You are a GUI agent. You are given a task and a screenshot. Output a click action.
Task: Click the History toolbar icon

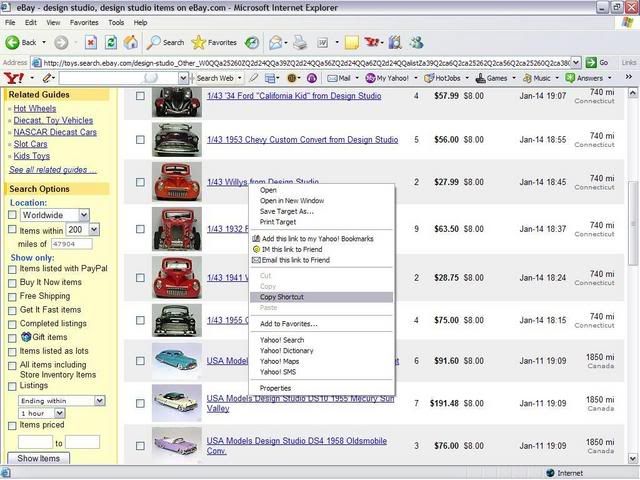tap(252, 42)
